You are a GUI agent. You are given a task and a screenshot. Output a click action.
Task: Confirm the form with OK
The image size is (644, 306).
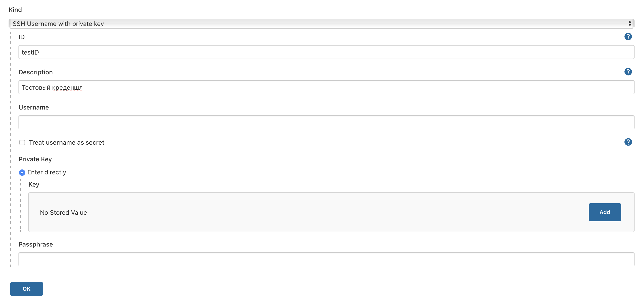tap(26, 288)
